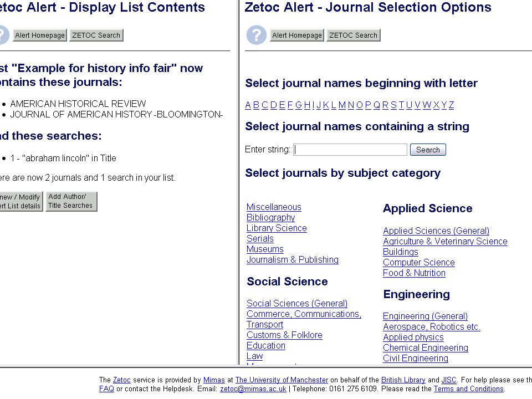Open the Chemical Engineering category
The height and width of the screenshot is (399, 532).
[426, 348]
